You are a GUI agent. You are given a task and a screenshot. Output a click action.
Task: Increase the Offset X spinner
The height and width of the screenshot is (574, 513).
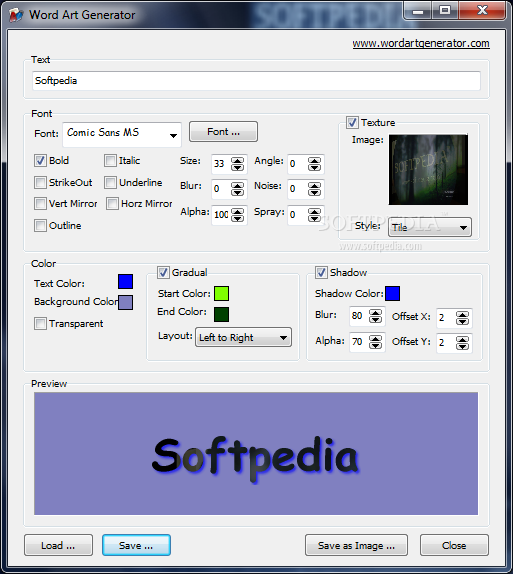point(462,314)
